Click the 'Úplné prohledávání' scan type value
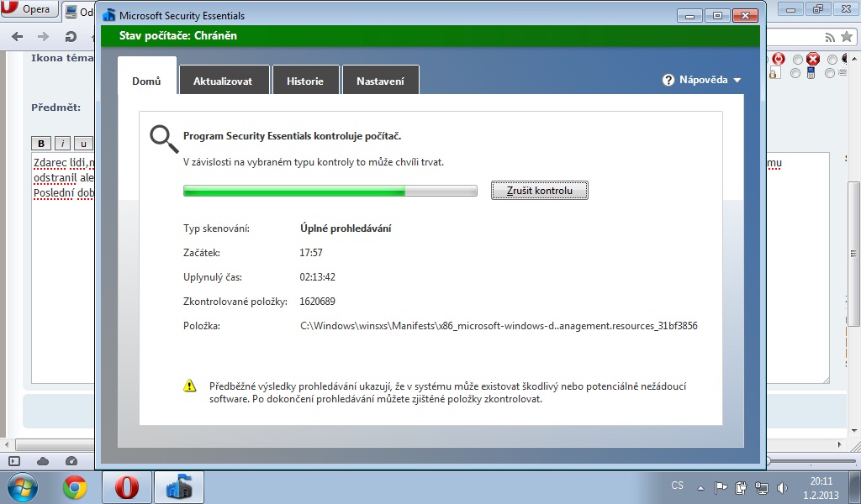This screenshot has height=504, width=861. coord(346,228)
